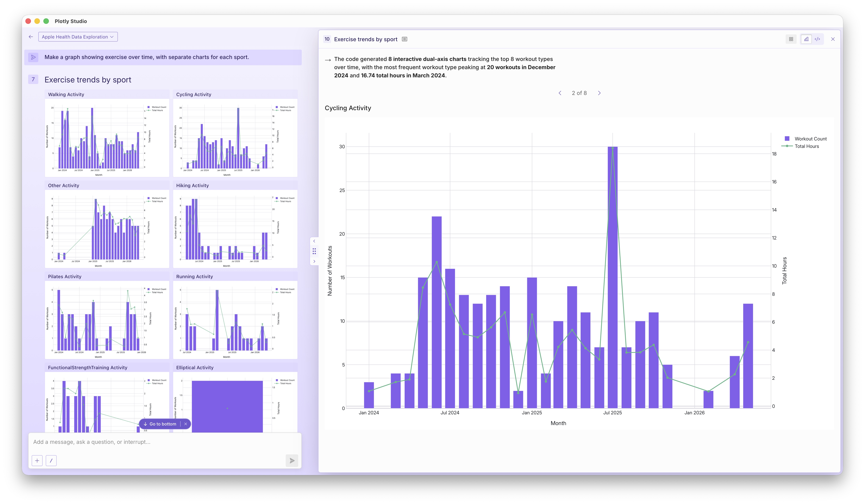Screen dimensions: 865x504
Task: Click 'Number of Workouts' axis title in main chart
Action: tap(330, 271)
